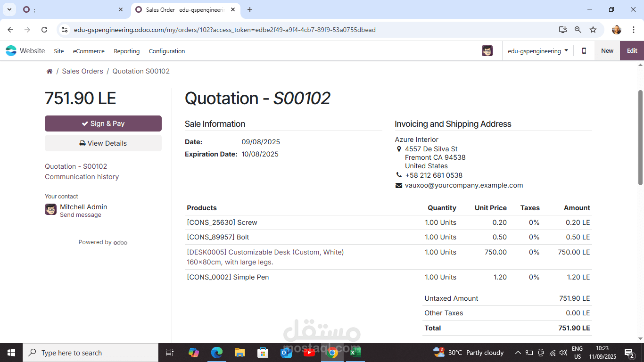This screenshot has height=362, width=644.
Task: Open the Windows notification center icon
Action: [x=629, y=353]
